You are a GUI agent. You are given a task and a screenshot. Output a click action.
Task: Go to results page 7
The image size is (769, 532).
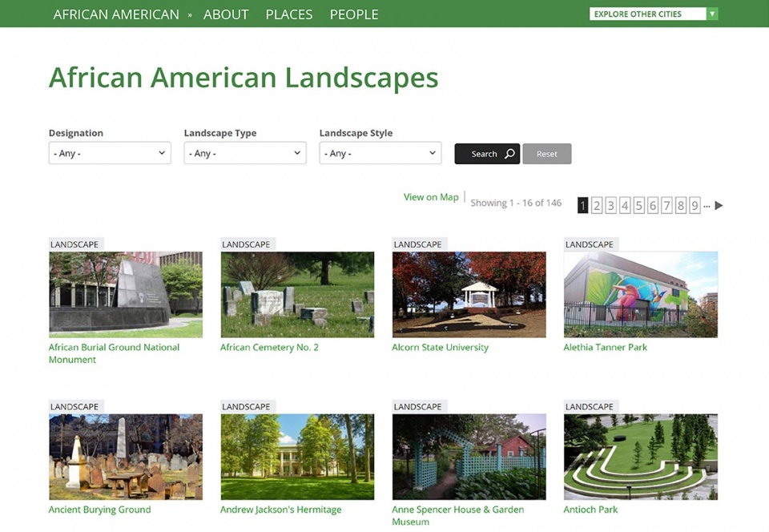pyautogui.click(x=666, y=205)
